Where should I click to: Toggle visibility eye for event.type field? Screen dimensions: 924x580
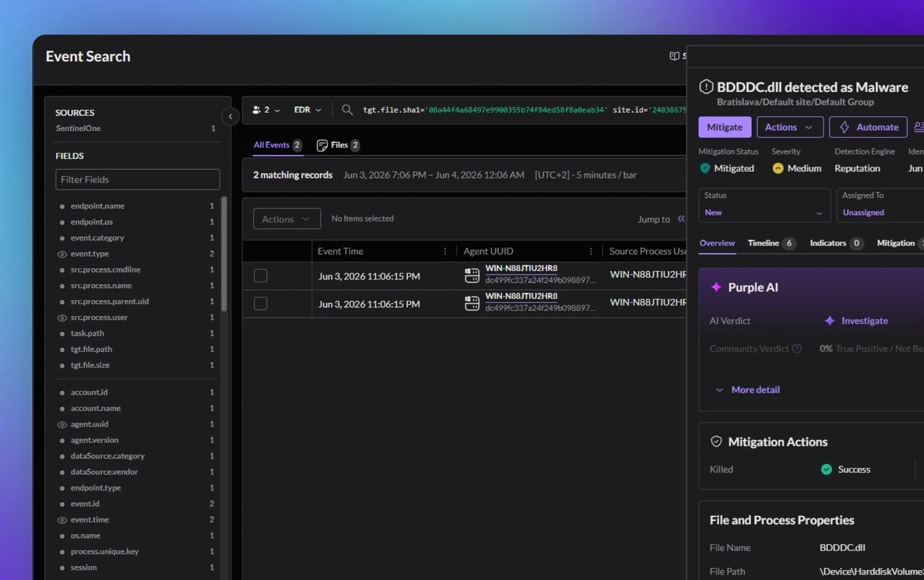pos(62,254)
